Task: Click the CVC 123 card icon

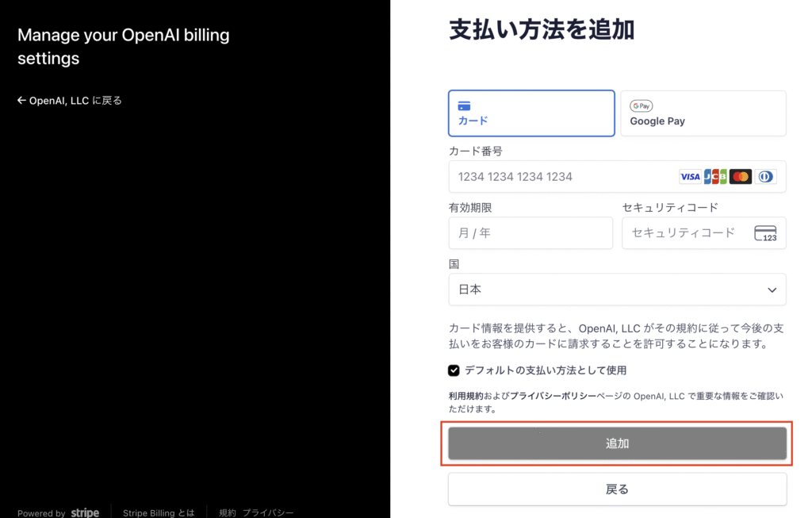Action: (765, 234)
